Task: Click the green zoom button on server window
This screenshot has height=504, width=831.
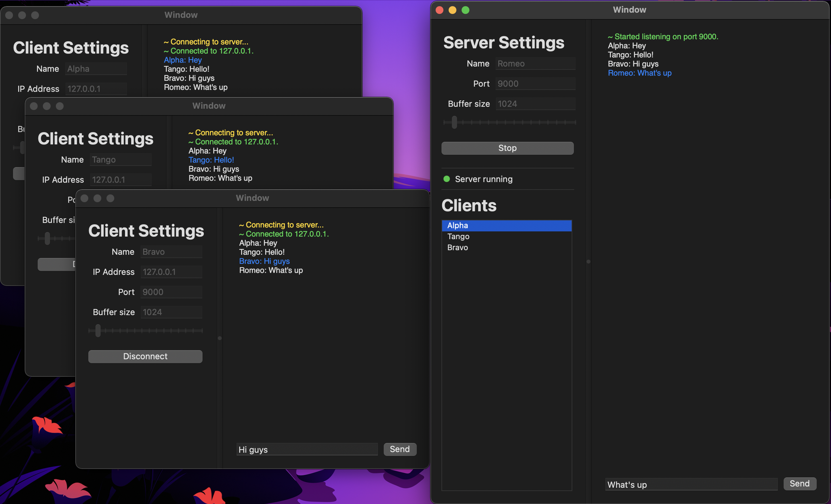Action: pos(465,10)
